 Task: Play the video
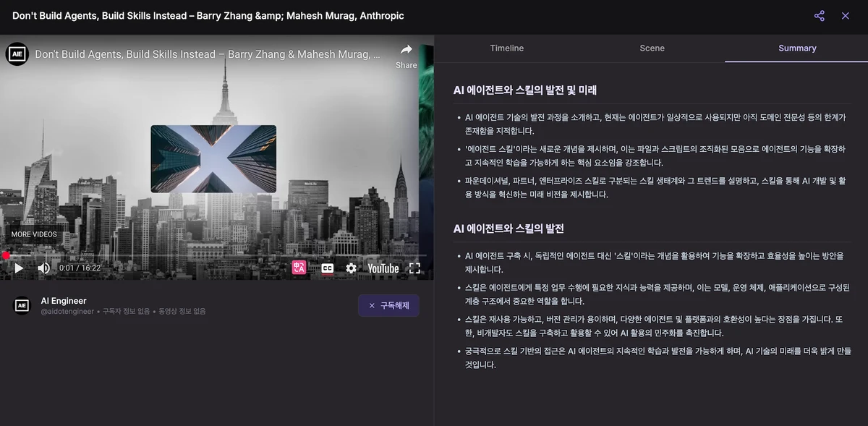tap(19, 268)
